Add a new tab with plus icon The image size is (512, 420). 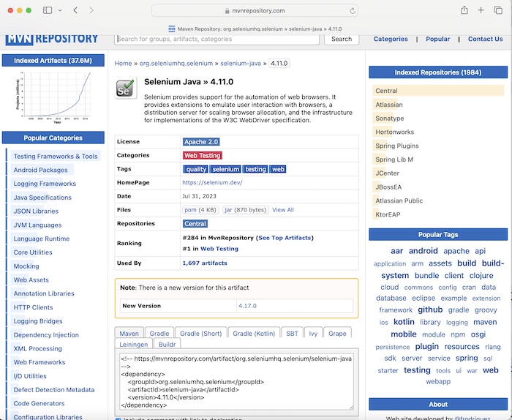[x=481, y=10]
